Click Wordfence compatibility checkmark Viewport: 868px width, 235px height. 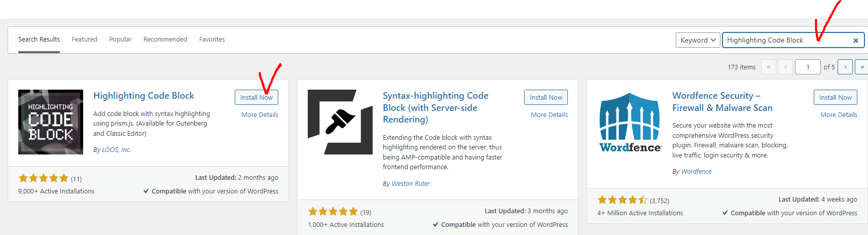[725, 213]
